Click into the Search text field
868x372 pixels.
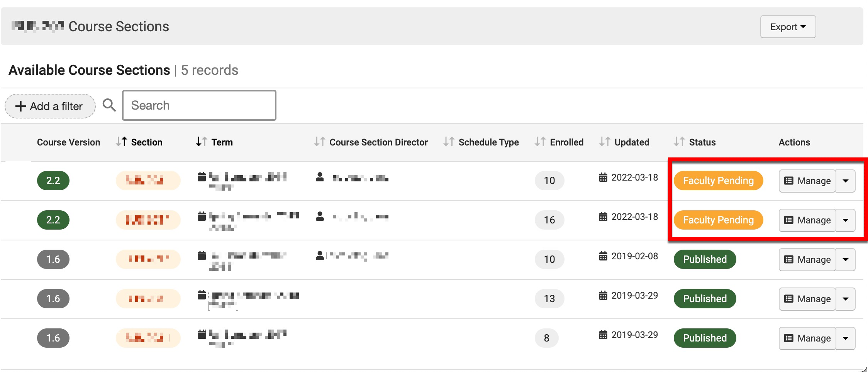[x=199, y=105]
